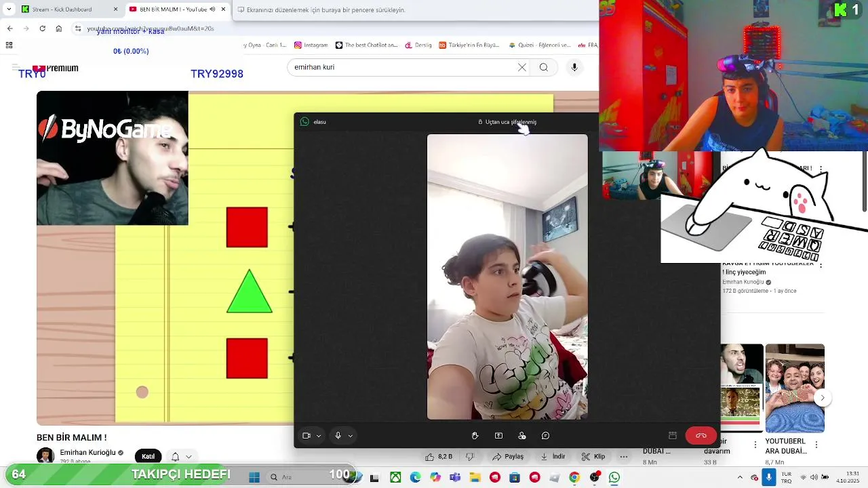Screen dimensions: 868x488
Task: Raise hand in WhatsApp call
Action: pos(475,436)
